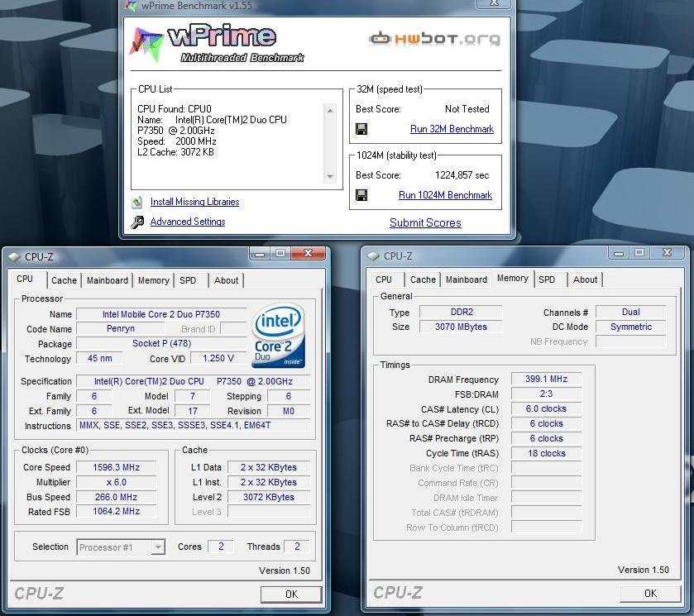This screenshot has width=694, height=616.
Task: Click the CAS# Latency value 6.0 clocks
Action: coord(546,409)
